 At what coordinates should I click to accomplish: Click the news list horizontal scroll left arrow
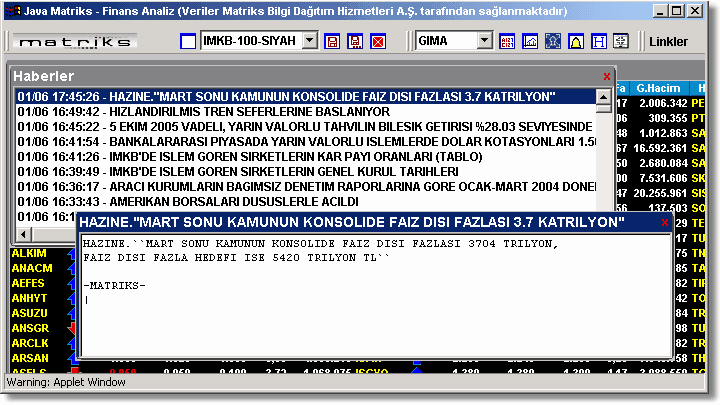tap(23, 235)
